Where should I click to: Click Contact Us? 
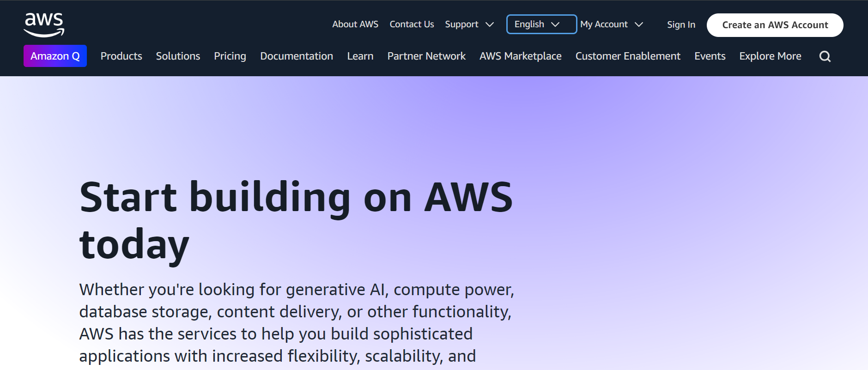pyautogui.click(x=411, y=24)
